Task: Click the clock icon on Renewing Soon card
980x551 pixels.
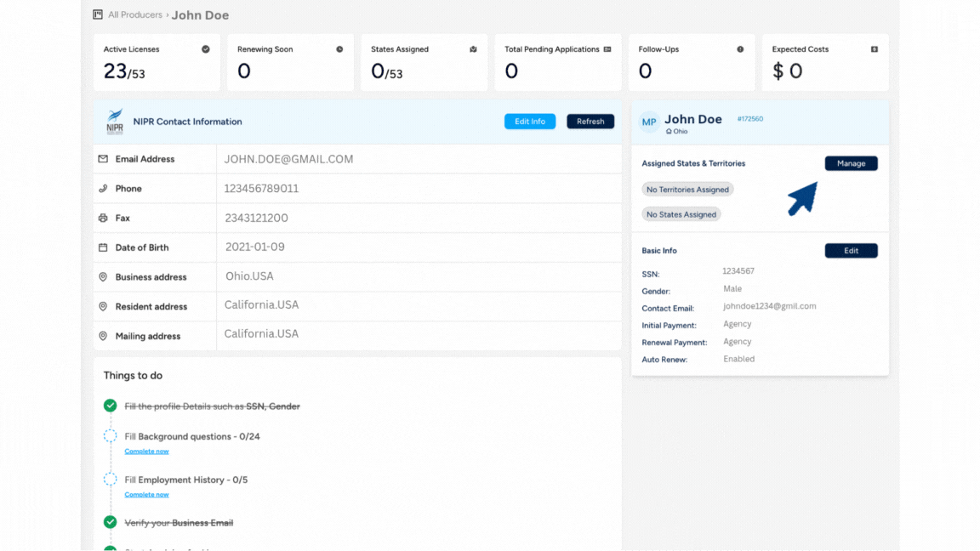Action: [x=339, y=49]
